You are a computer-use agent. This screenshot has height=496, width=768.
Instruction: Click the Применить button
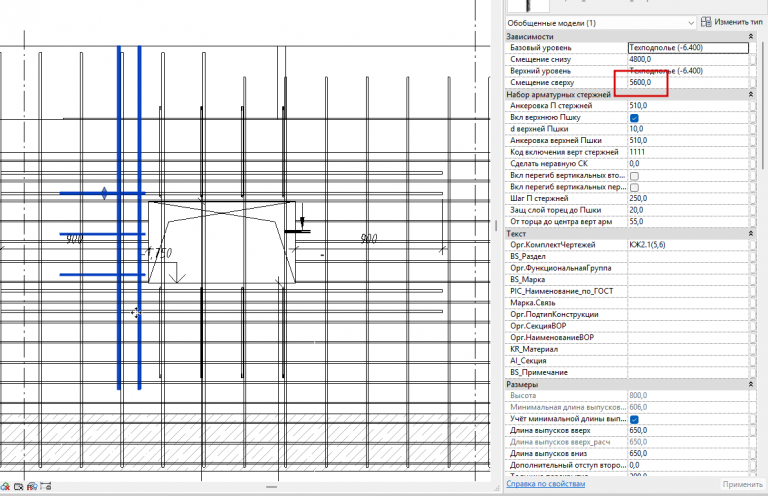coord(742,484)
